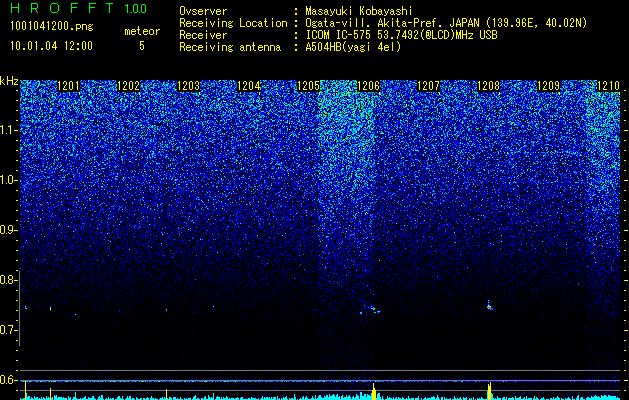The image size is (629, 400).
Task: Click the 1206 time marker
Action: [368, 86]
